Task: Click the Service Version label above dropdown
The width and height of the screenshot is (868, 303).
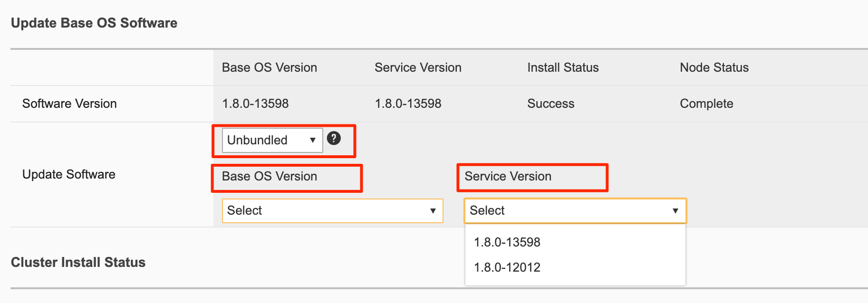Action: (508, 176)
